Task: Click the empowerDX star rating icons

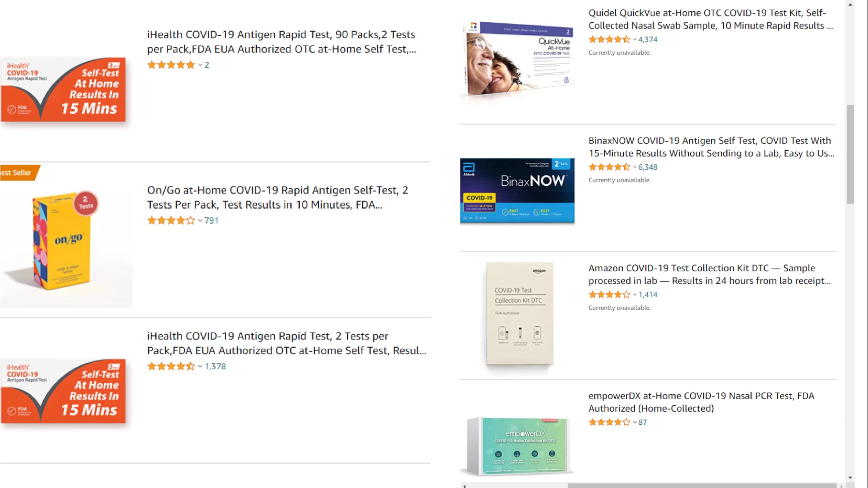Action: [609, 422]
